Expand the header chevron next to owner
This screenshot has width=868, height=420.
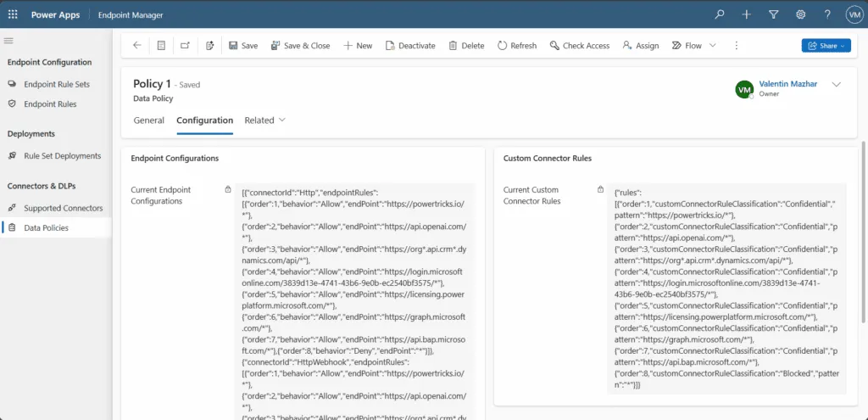pos(837,84)
